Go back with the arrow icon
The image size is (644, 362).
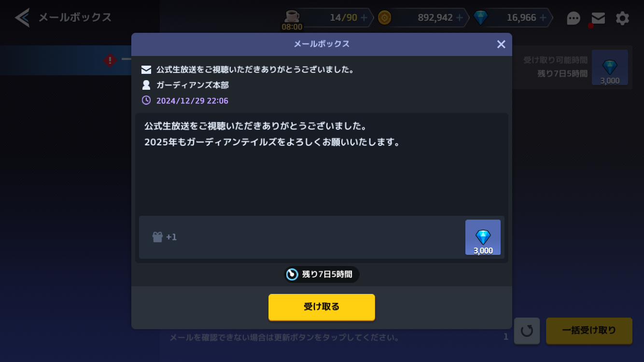[x=22, y=18]
